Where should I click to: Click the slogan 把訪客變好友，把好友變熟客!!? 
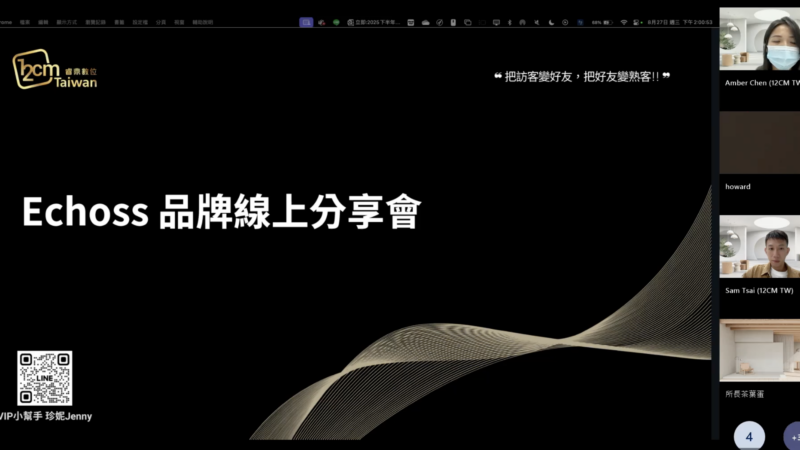tap(582, 77)
